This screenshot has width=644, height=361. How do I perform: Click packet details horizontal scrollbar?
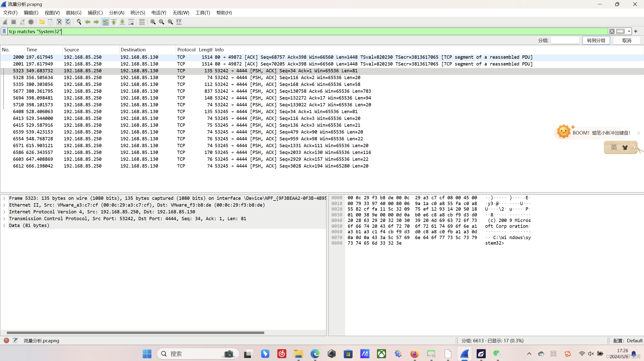135,333
